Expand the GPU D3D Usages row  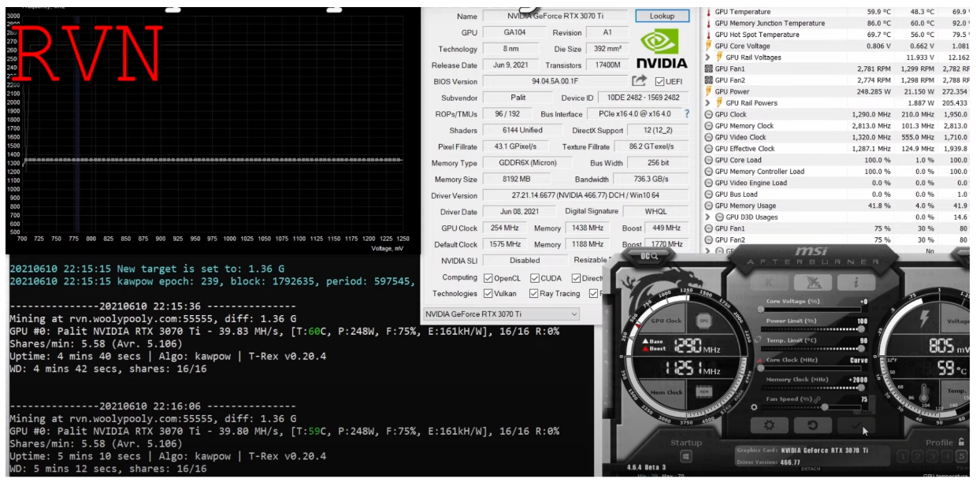(x=708, y=217)
